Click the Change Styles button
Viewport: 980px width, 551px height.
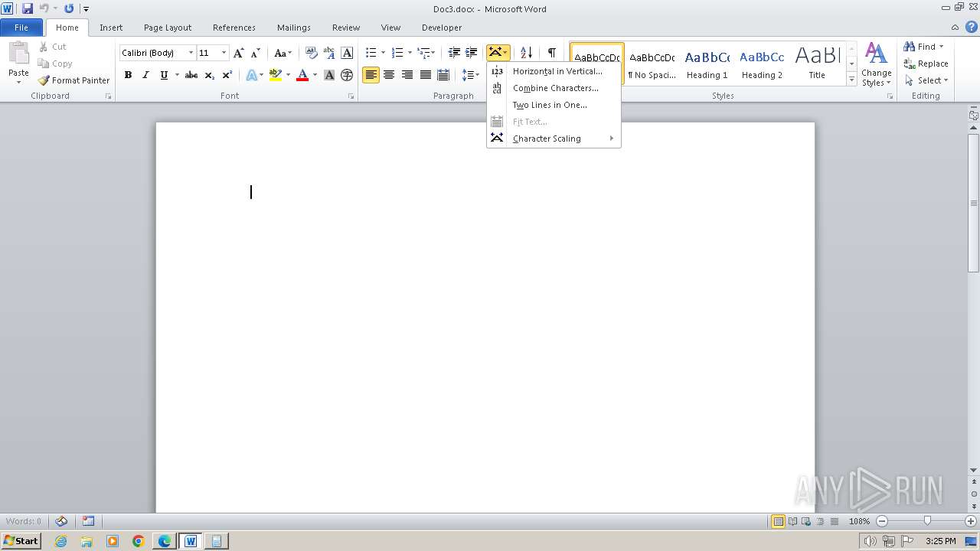876,65
